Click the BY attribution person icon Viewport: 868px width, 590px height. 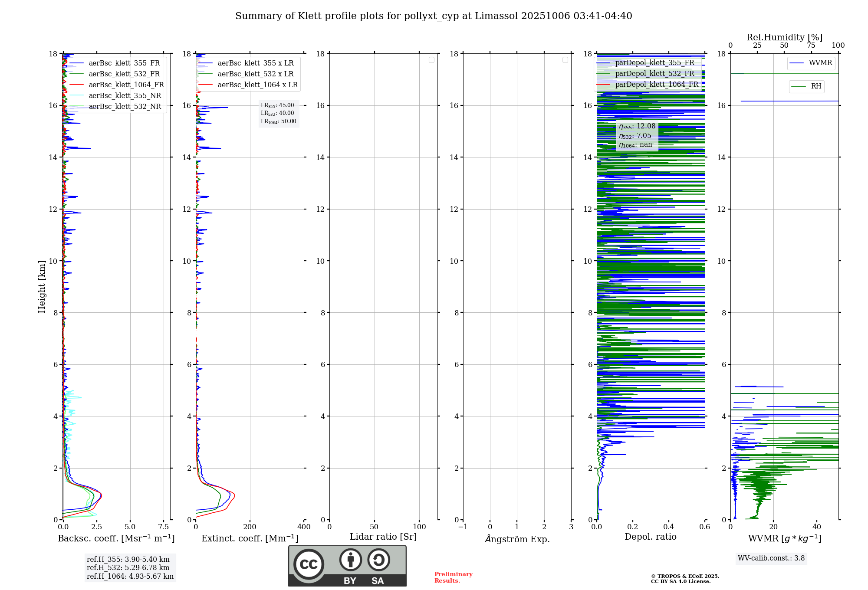pyautogui.click(x=350, y=560)
